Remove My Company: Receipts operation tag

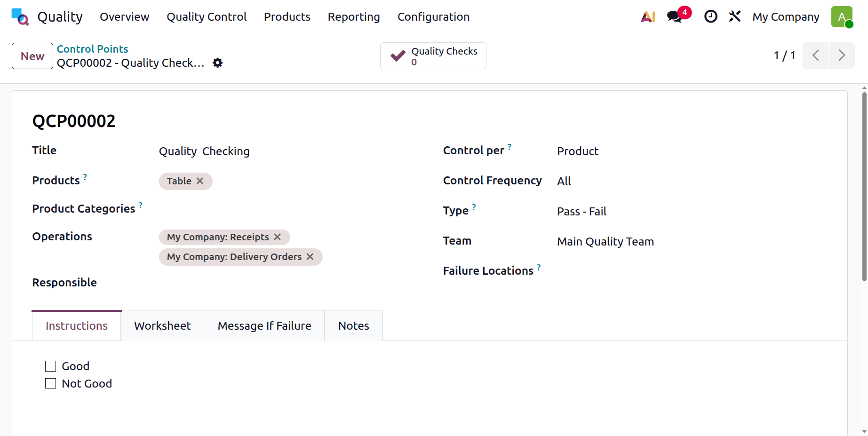278,237
